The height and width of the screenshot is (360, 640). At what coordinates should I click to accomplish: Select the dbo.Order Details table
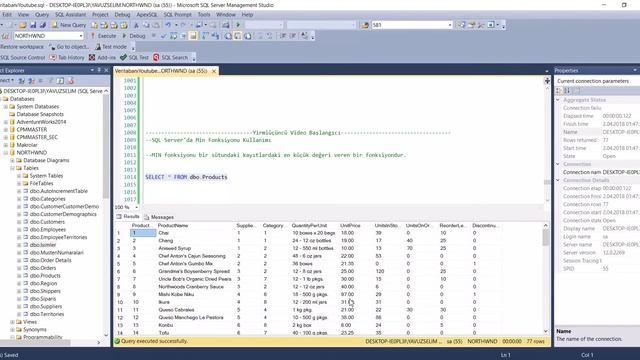(50, 260)
